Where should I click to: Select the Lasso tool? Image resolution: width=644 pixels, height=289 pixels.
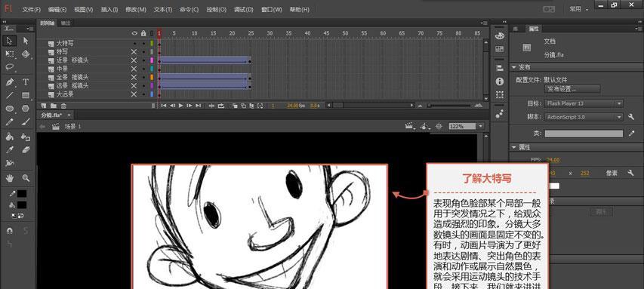(10, 67)
